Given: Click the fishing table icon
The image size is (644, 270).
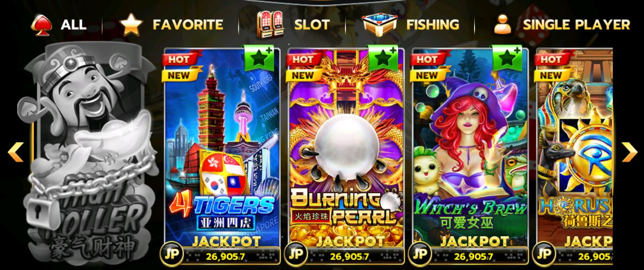Looking at the screenshot, I should (379, 24).
